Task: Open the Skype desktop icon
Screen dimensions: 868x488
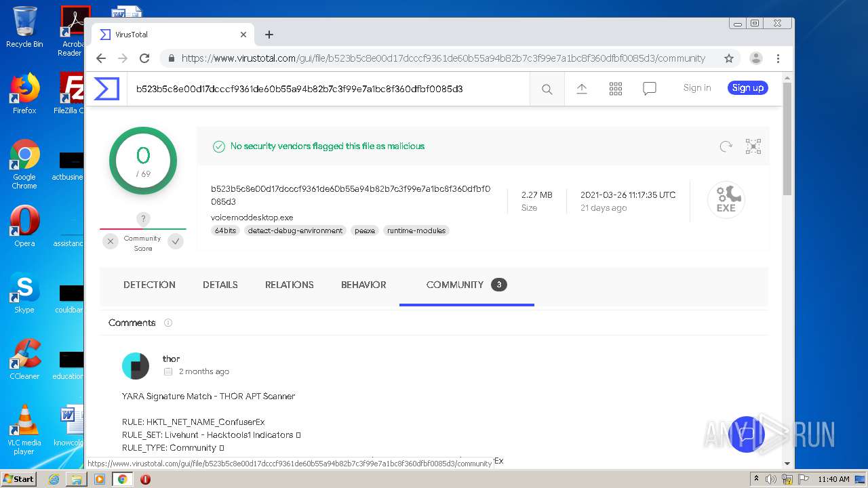Action: coord(24,293)
